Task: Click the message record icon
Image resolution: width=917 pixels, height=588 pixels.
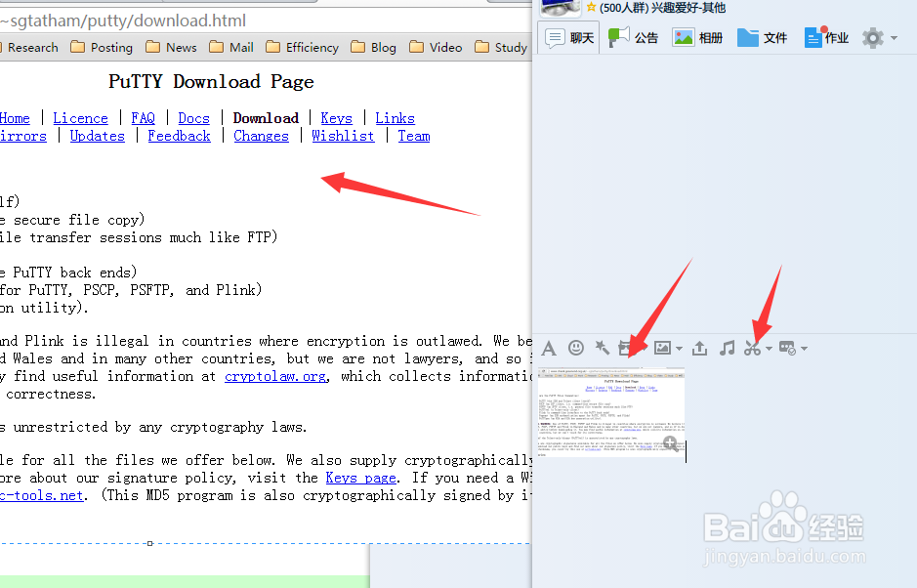Action: (788, 348)
